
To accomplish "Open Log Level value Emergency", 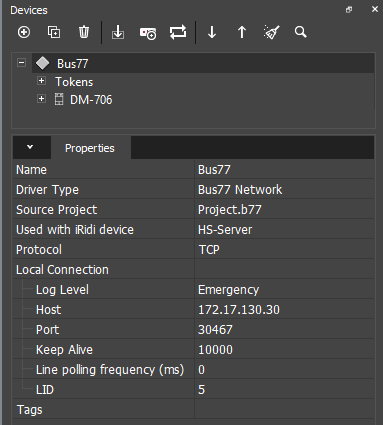I will click(284, 290).
